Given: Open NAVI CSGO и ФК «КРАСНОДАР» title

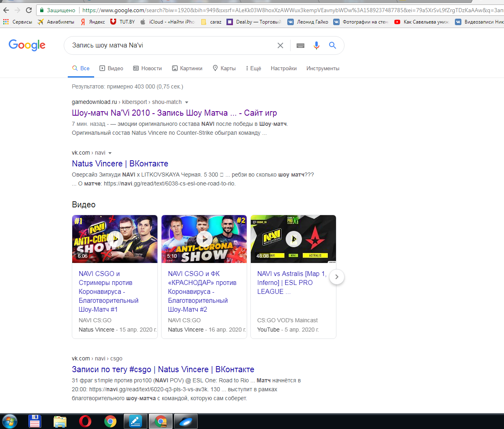Looking at the screenshot, I should tap(202, 291).
